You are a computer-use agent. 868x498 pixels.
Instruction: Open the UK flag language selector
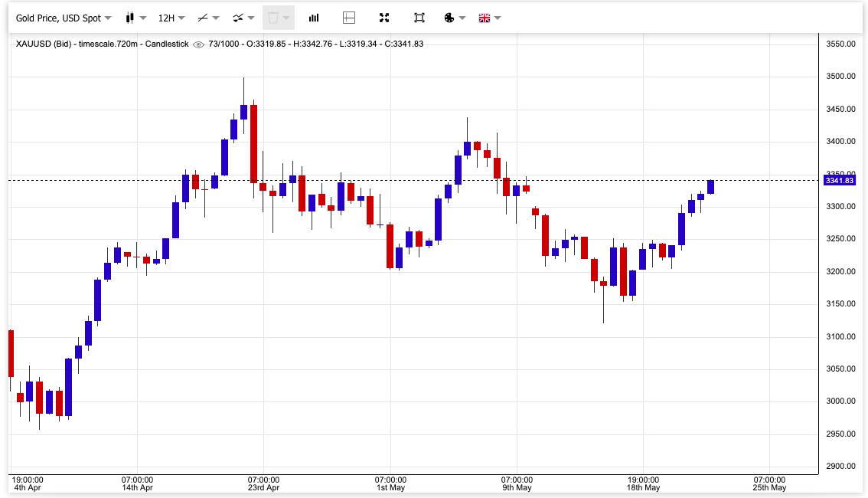click(x=489, y=18)
